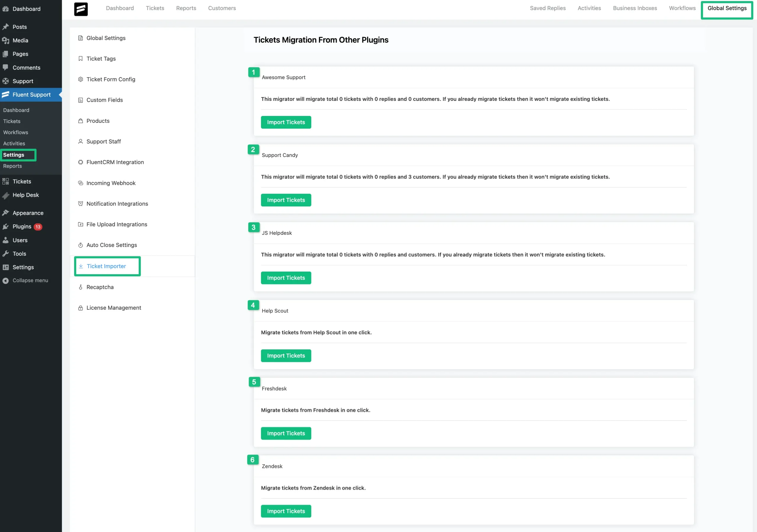
Task: Access FluentCRM Integration settings
Action: [115, 162]
